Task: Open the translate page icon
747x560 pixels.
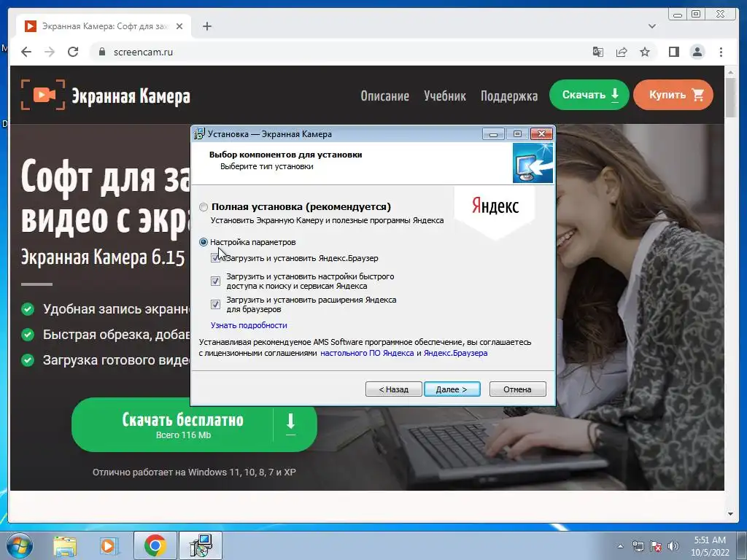Action: (598, 52)
